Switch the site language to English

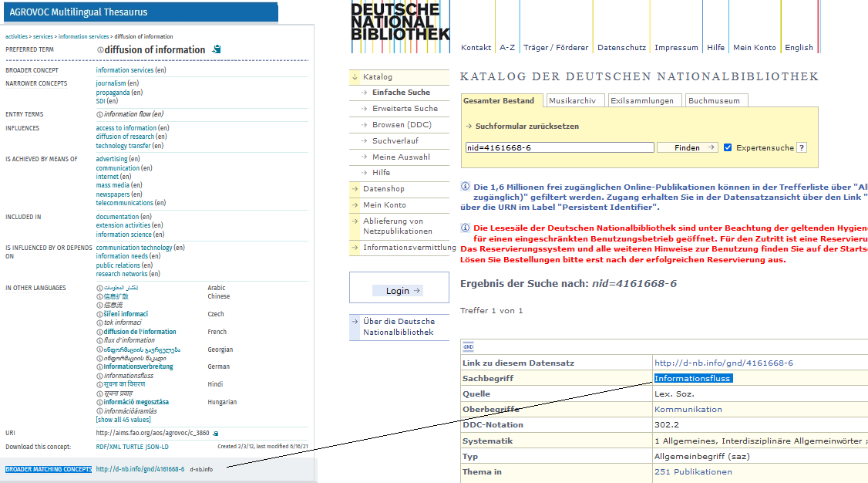pyautogui.click(x=799, y=48)
